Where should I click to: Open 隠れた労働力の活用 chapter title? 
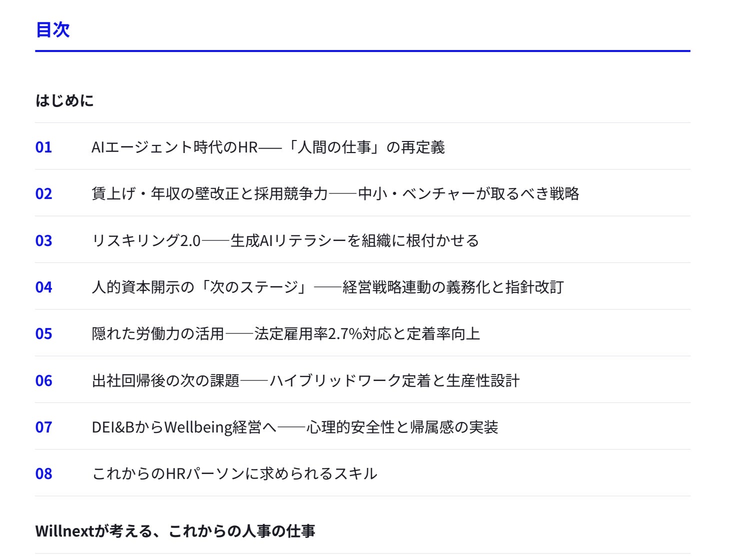(x=285, y=334)
